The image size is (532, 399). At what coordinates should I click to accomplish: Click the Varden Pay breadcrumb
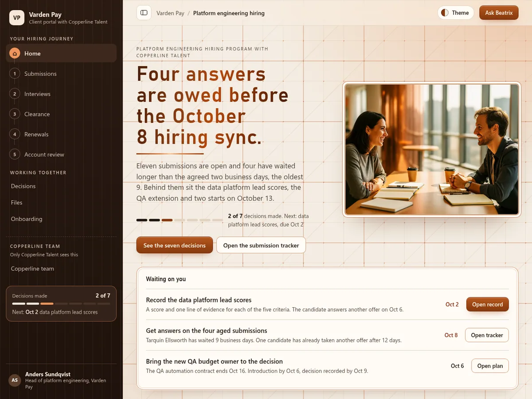coord(170,13)
